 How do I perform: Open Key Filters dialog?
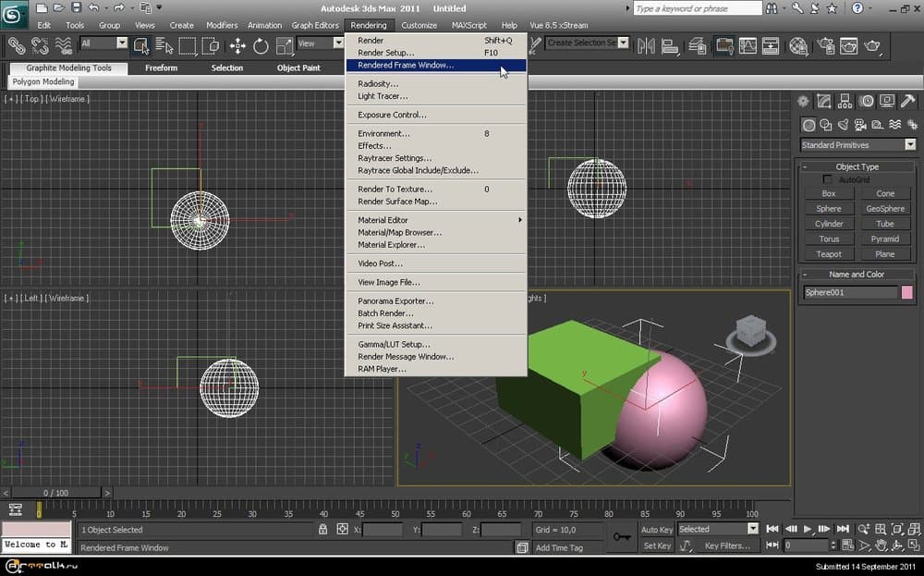pyautogui.click(x=727, y=545)
